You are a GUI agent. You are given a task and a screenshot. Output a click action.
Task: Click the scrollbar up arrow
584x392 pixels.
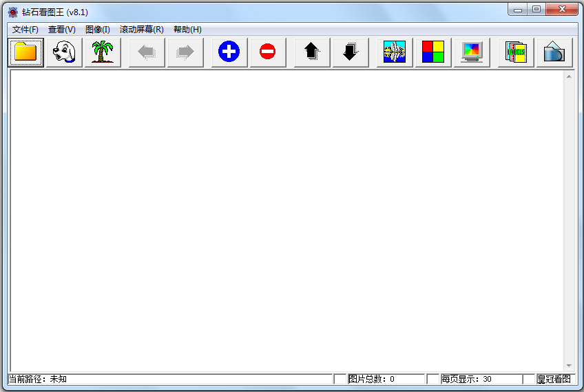569,76
